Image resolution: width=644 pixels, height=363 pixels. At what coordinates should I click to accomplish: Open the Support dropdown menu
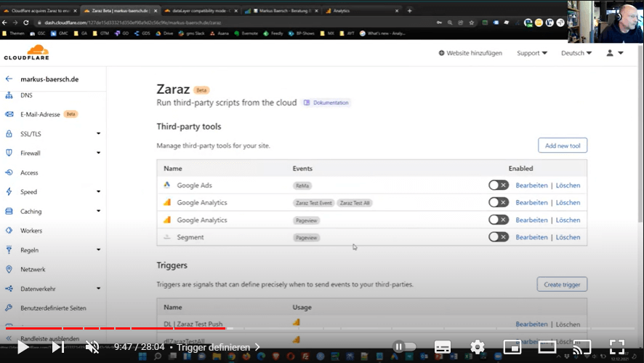click(532, 53)
